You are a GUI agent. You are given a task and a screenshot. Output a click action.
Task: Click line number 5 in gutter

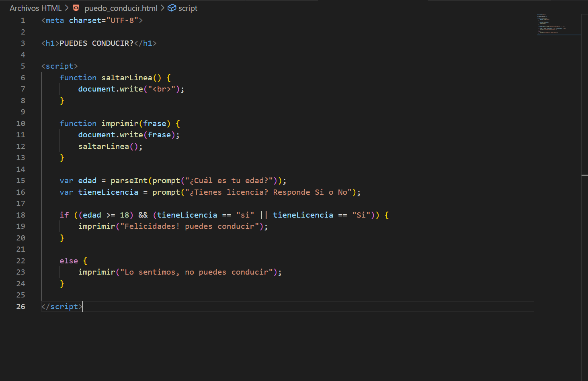[x=23, y=66]
